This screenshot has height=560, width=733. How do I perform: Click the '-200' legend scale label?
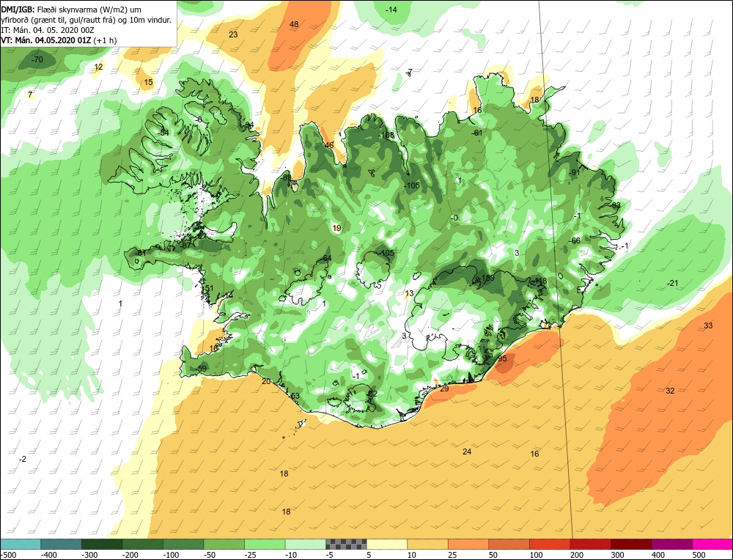point(130,554)
